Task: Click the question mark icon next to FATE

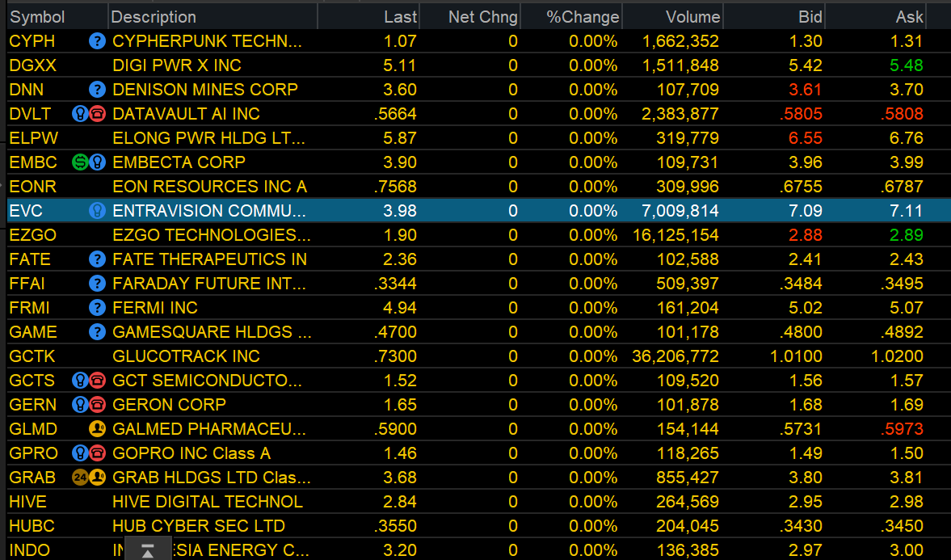Action: click(97, 259)
